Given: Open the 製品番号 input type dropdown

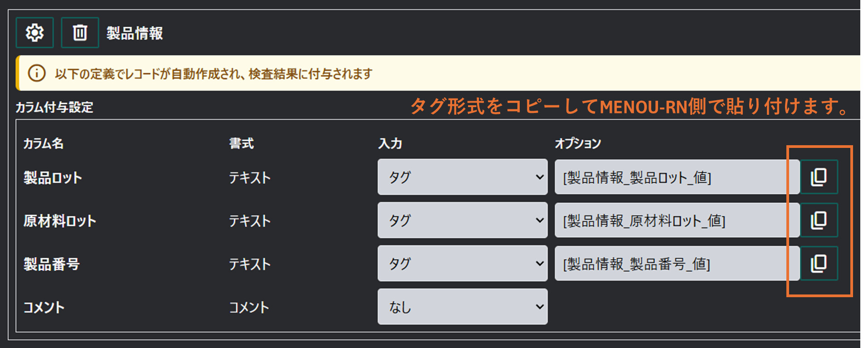Looking at the screenshot, I should [462, 264].
